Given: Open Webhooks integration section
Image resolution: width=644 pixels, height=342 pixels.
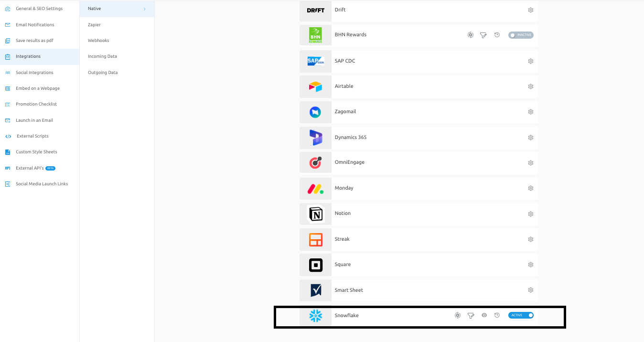Looking at the screenshot, I should click(x=98, y=41).
